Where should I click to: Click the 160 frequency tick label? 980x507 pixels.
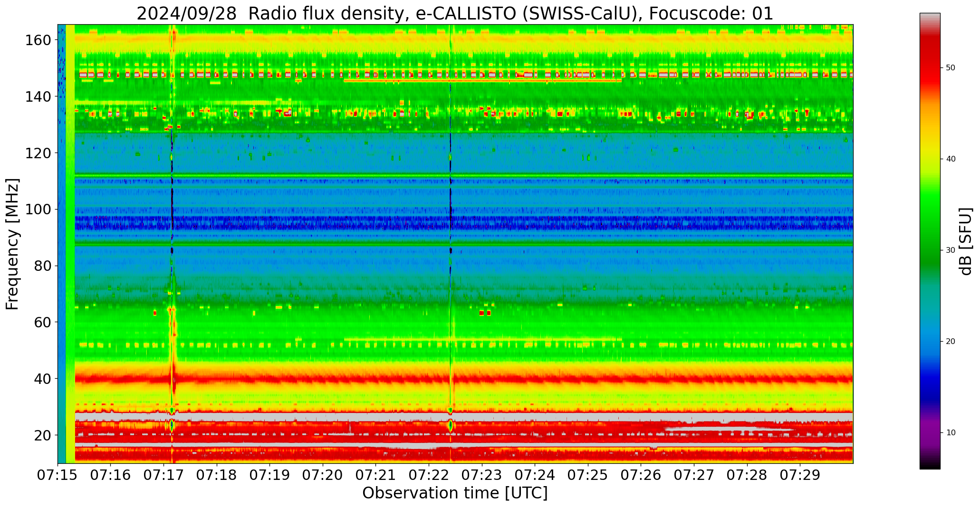[38, 40]
